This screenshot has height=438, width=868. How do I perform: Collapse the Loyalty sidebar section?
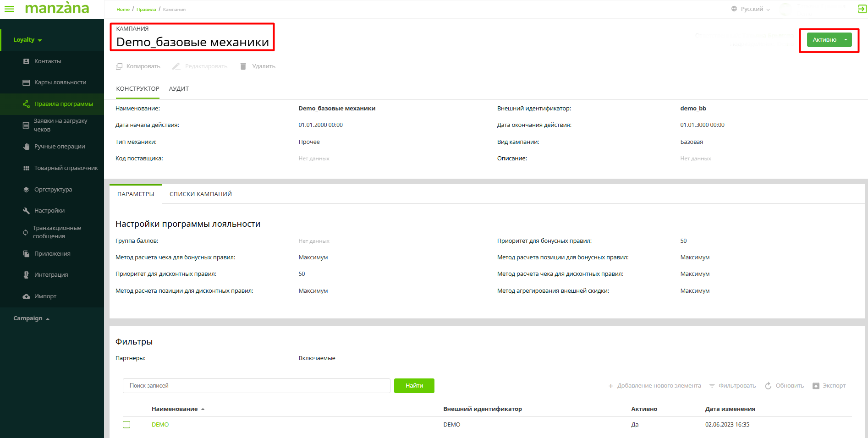(27, 40)
